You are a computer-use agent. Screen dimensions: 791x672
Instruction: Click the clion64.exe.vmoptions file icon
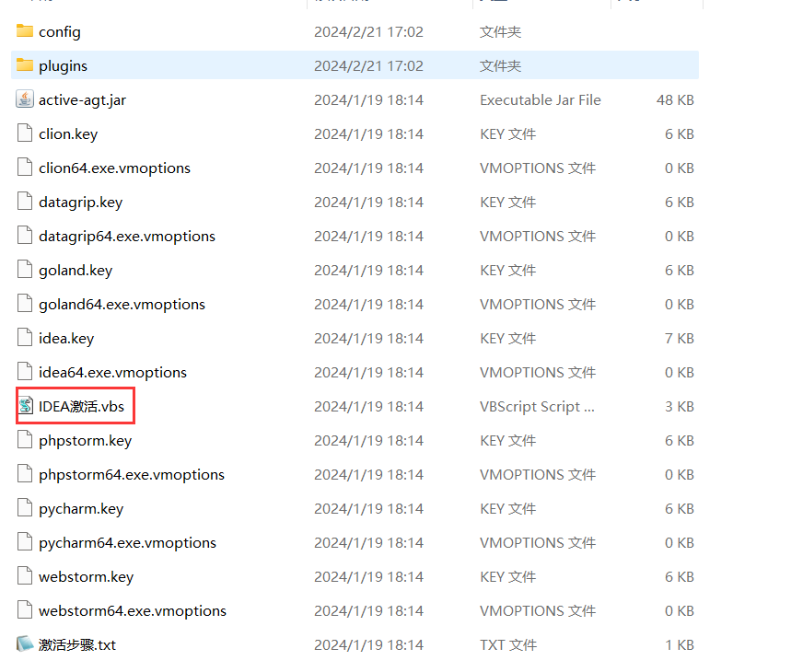[x=25, y=168]
